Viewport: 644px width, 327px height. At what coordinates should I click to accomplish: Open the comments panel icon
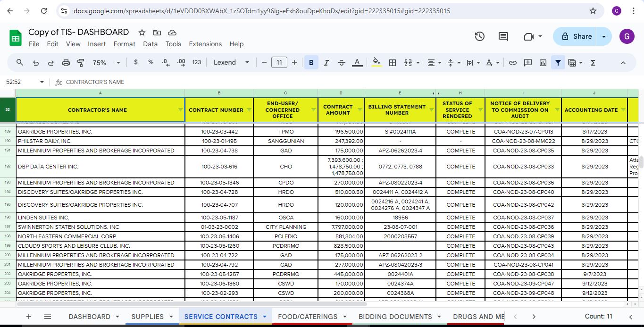coord(503,36)
